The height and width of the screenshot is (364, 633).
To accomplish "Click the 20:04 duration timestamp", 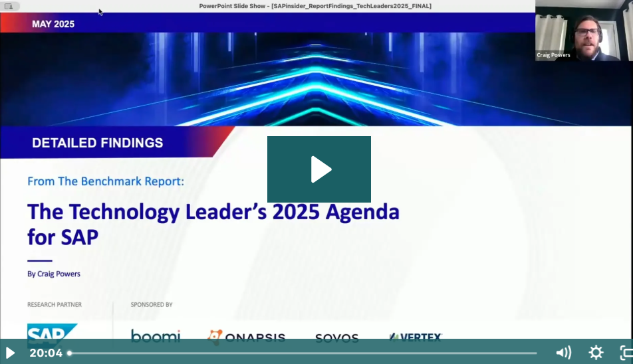I will pos(46,353).
